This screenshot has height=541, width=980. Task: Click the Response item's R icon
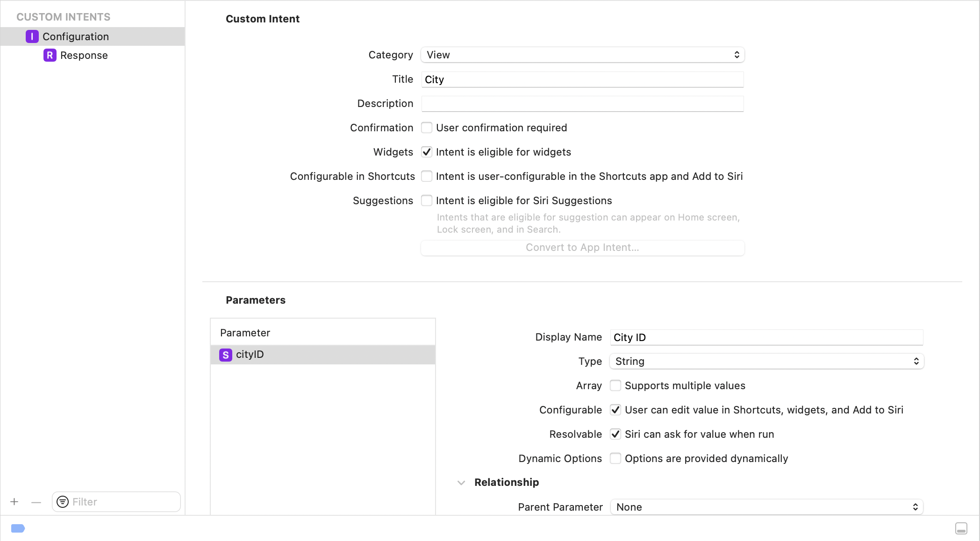[50, 55]
